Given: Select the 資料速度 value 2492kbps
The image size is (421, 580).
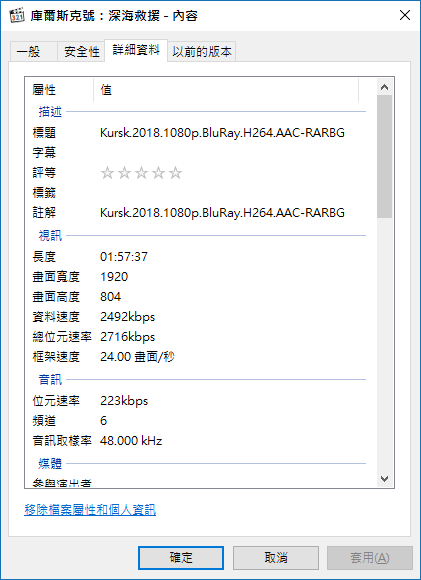Looking at the screenshot, I should coord(127,317).
